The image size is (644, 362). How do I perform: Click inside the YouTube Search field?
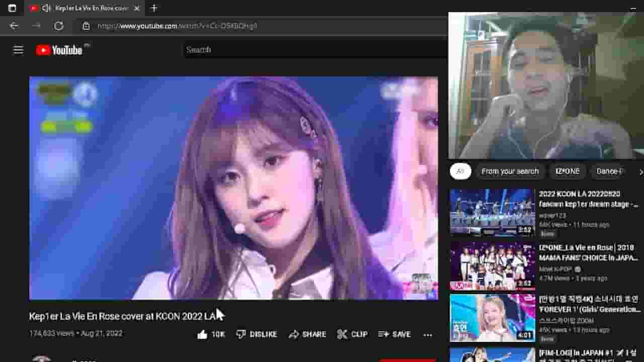pyautogui.click(x=314, y=50)
